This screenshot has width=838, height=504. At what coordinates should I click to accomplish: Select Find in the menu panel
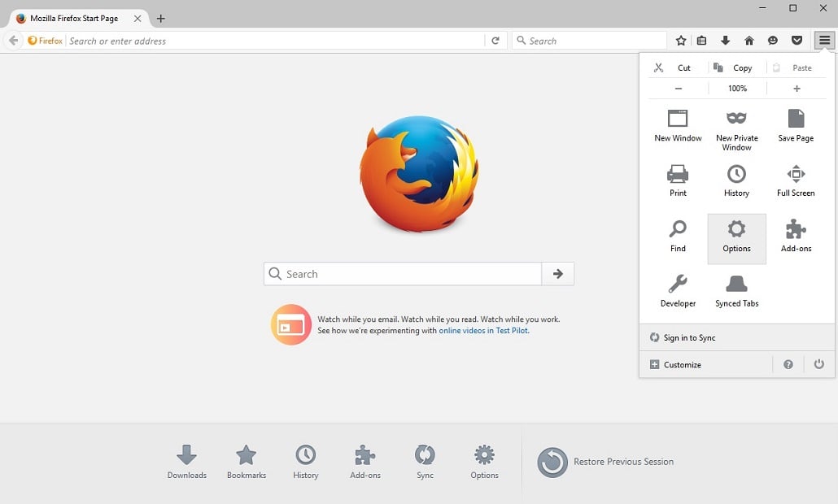click(x=679, y=237)
